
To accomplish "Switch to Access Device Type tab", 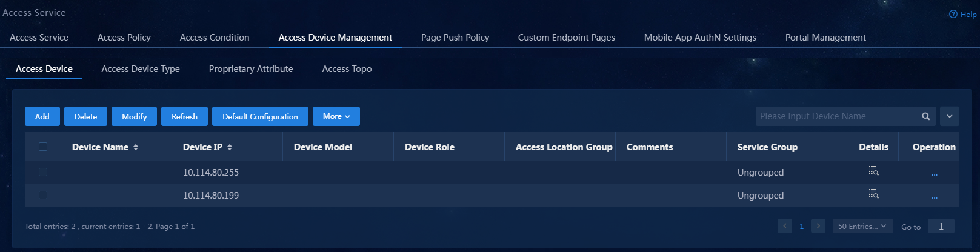I will point(141,69).
